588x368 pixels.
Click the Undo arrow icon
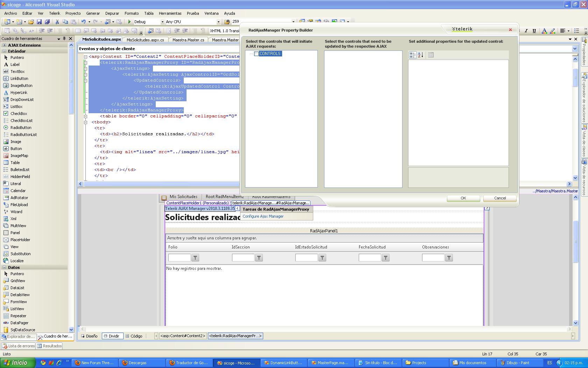coord(83,22)
